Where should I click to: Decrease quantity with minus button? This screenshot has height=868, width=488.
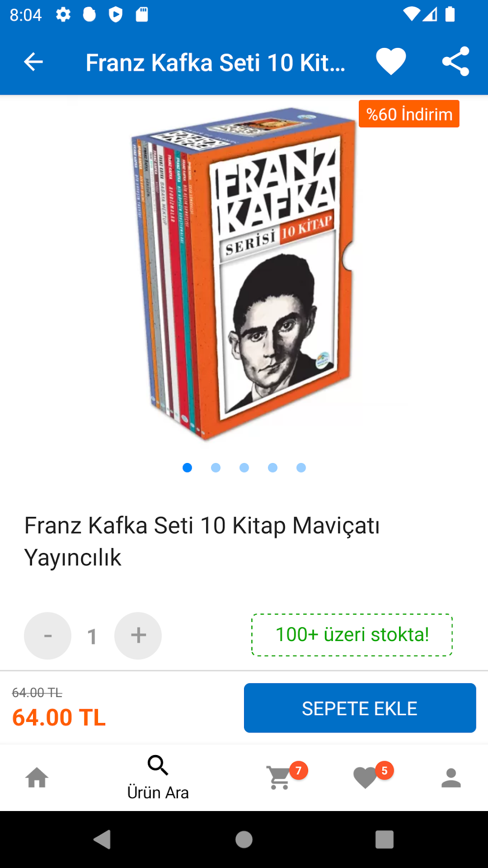point(48,636)
